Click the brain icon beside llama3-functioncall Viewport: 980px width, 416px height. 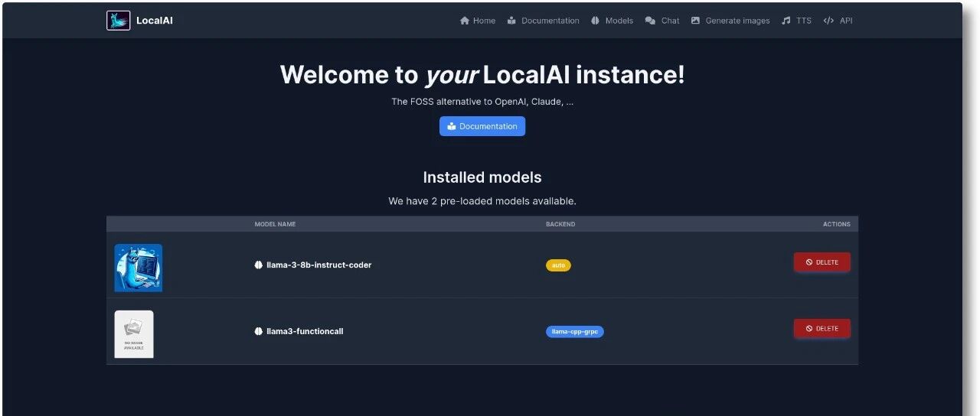tap(259, 332)
